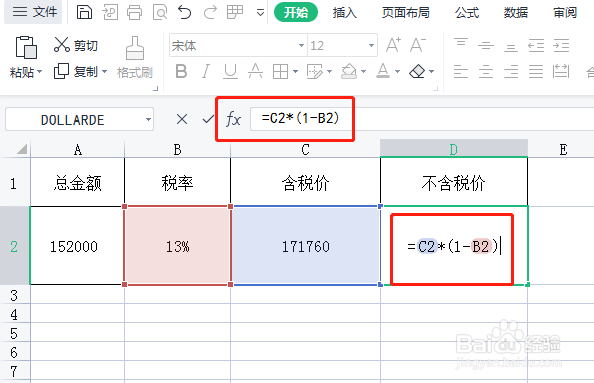Expand the quick access toolbar dropdown
This screenshot has width=594, height=383.
(260, 13)
